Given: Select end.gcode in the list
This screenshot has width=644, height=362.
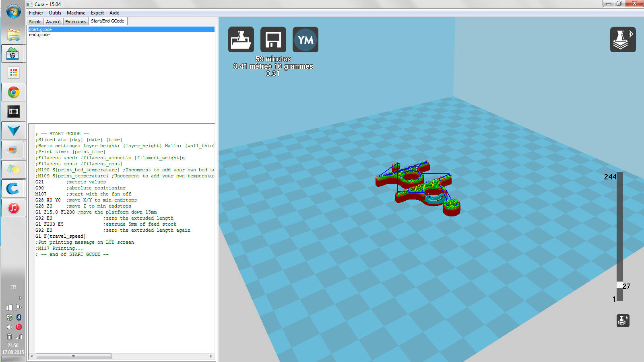Looking at the screenshot, I should pos(39,35).
